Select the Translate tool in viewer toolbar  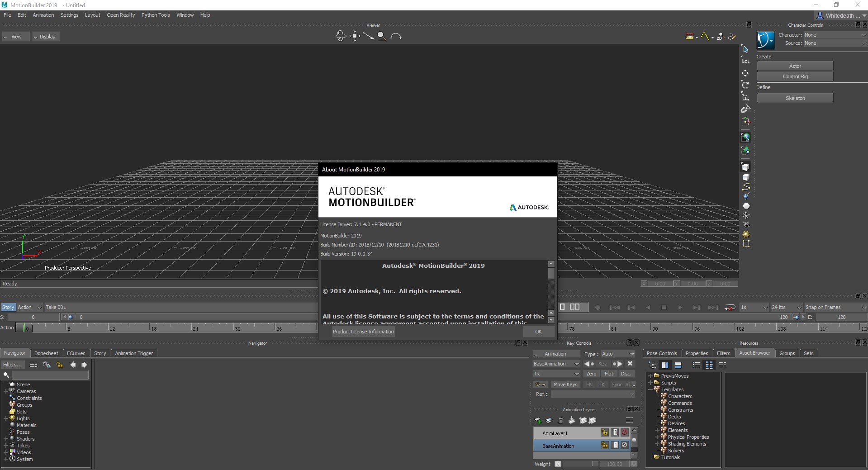click(x=745, y=73)
